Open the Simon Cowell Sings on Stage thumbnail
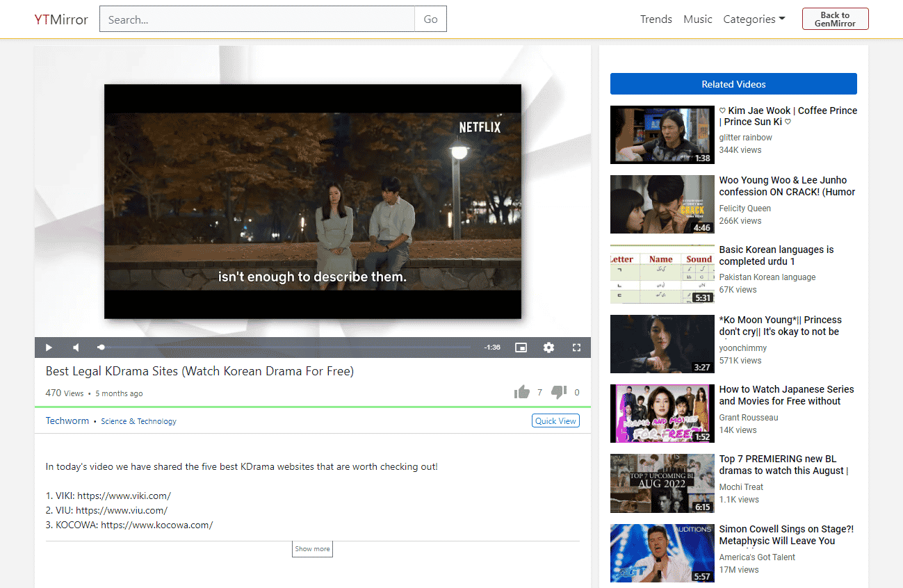903x588 pixels. click(x=662, y=553)
